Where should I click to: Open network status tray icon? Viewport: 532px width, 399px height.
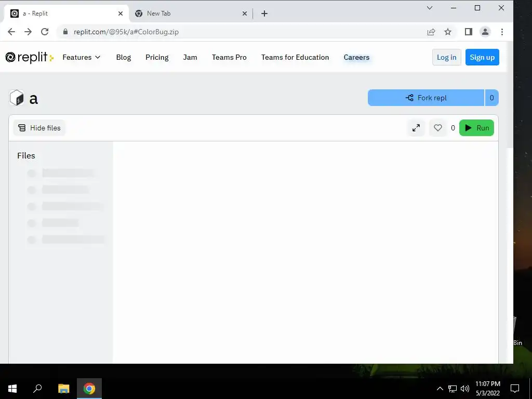click(x=453, y=389)
